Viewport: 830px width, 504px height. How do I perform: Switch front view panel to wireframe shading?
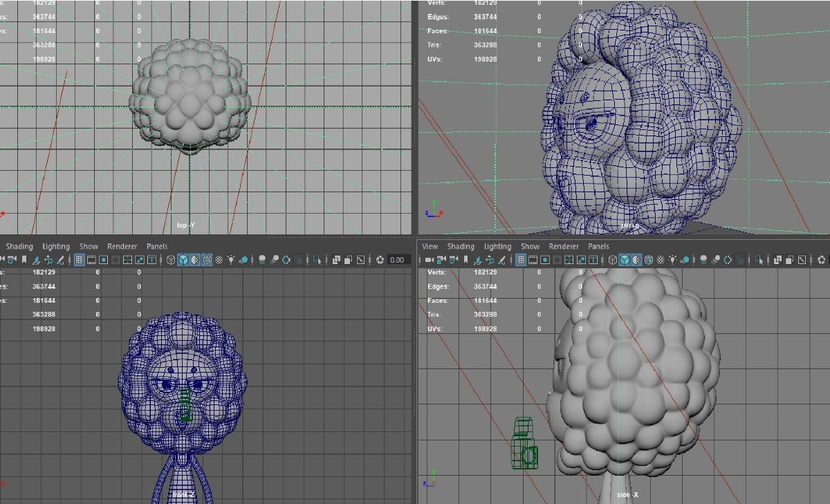click(x=171, y=260)
